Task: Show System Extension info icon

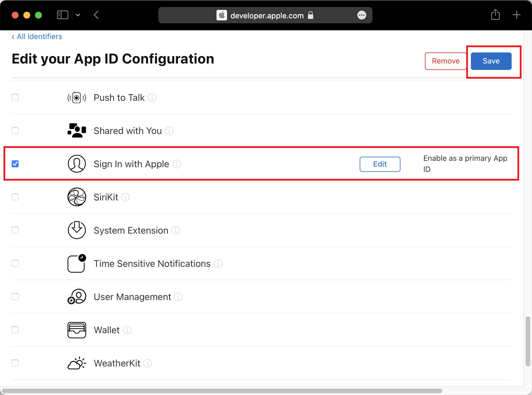Action: (x=175, y=230)
